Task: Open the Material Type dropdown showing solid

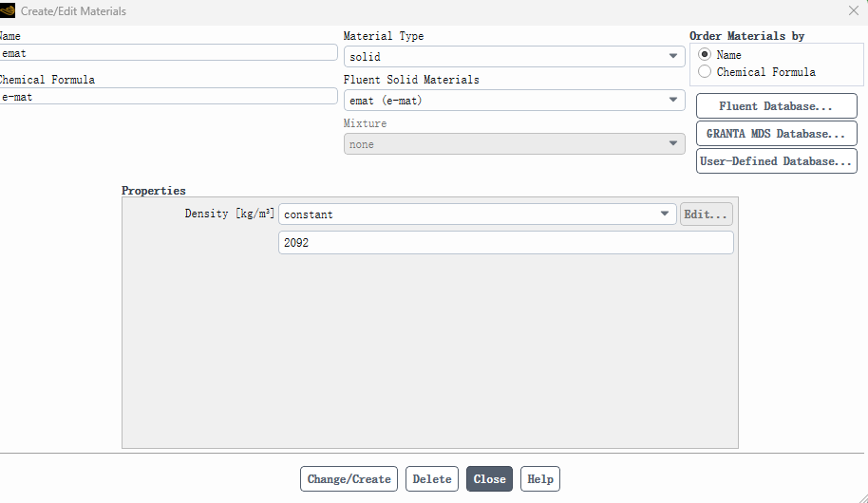Action: [515, 56]
